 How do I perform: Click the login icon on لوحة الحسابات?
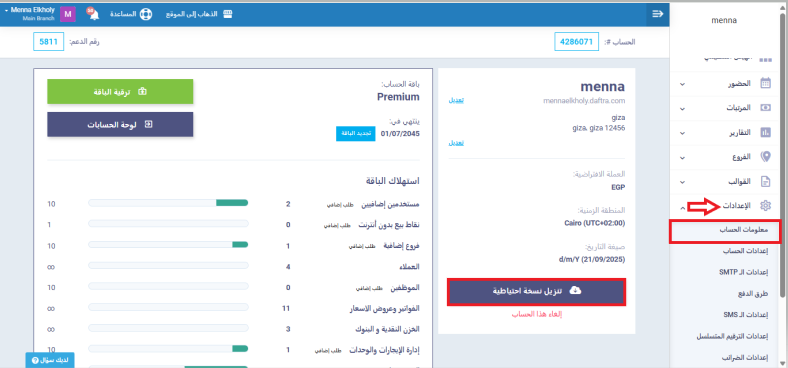(148, 124)
